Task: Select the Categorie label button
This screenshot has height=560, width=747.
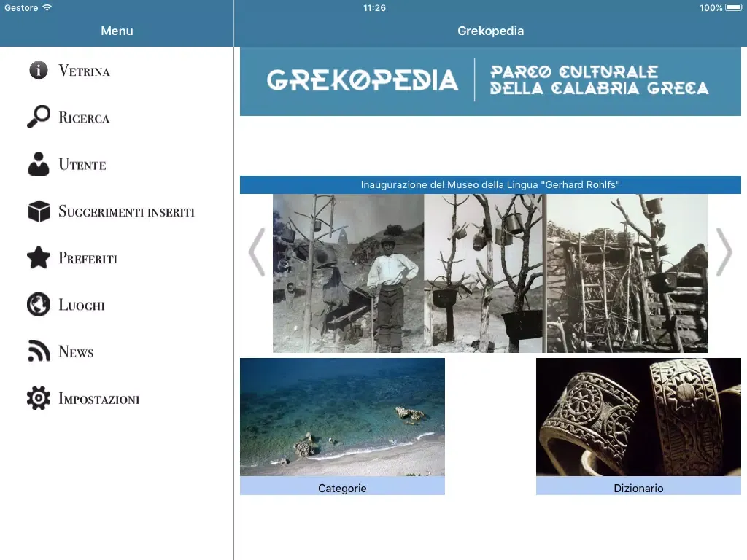Action: click(342, 486)
